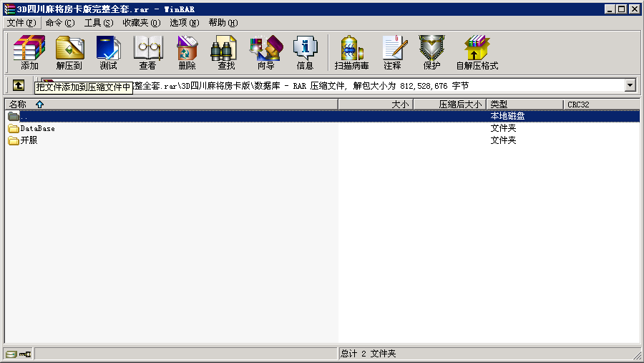Click the 保护 (Protect) archive icon
This screenshot has height=363, width=644.
coord(431,52)
